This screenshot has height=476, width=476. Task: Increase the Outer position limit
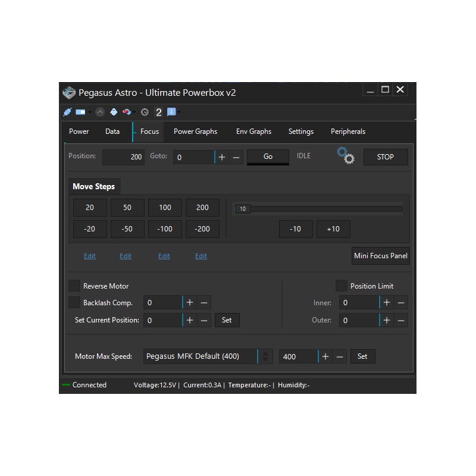387,320
